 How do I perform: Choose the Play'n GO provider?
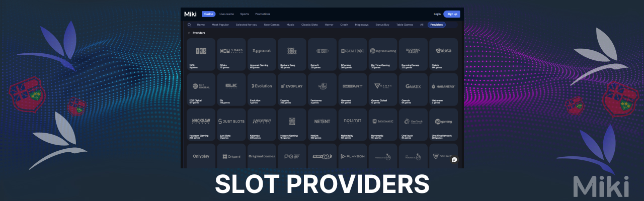[322, 156]
